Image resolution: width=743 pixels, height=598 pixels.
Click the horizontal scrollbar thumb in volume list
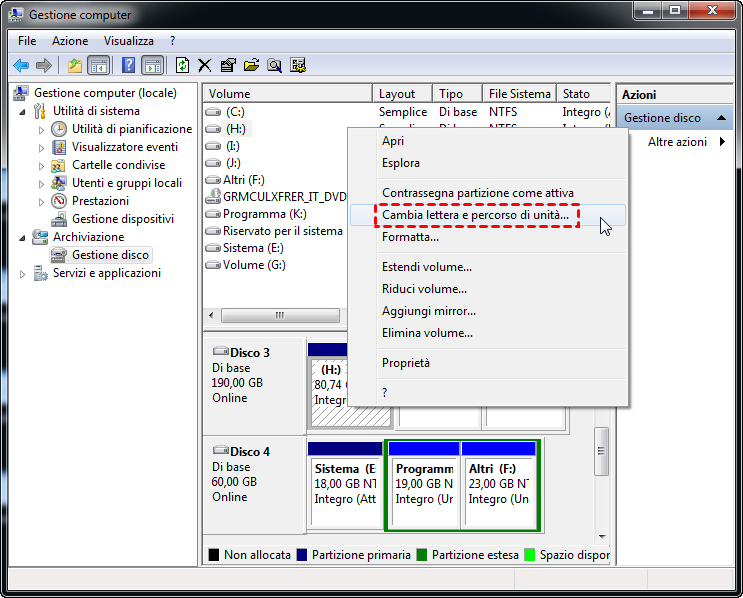point(280,315)
